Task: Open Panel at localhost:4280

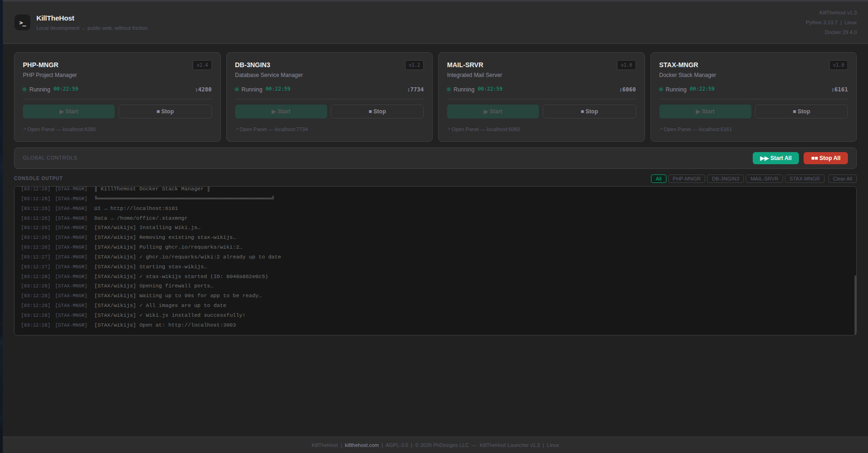Action: click(59, 129)
